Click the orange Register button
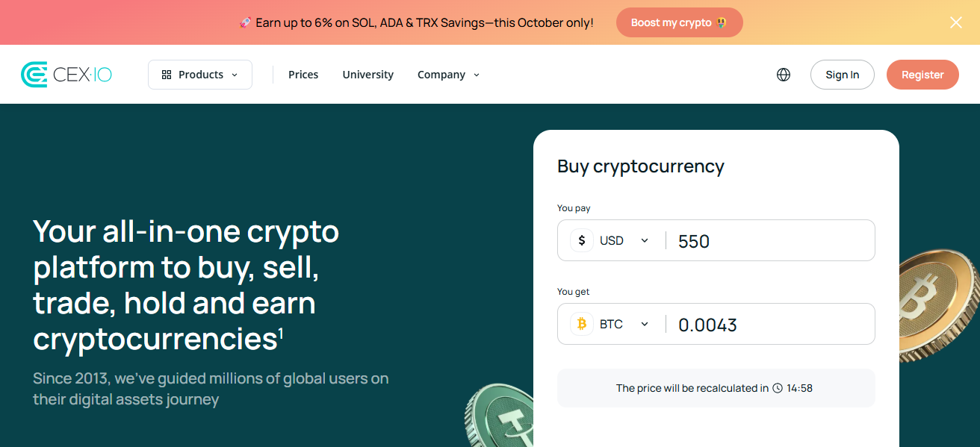This screenshot has width=980, height=447. pos(922,75)
